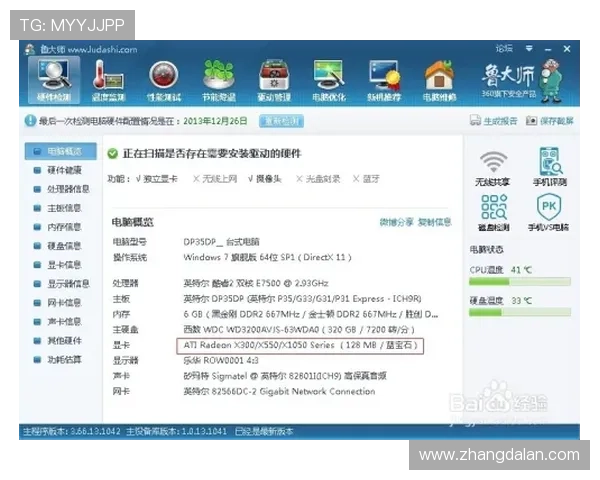Click the green check scan status icon
This screenshot has width=600, height=480.
(x=112, y=154)
